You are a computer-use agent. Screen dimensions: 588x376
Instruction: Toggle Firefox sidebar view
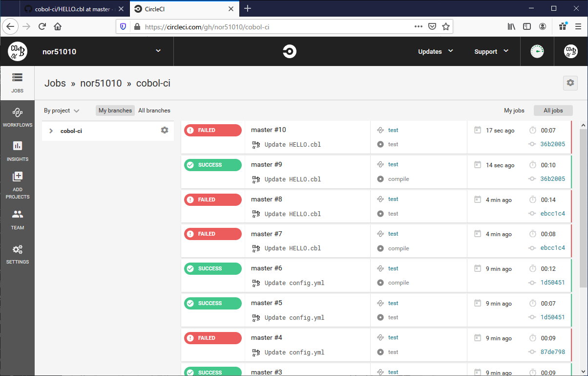tap(527, 26)
